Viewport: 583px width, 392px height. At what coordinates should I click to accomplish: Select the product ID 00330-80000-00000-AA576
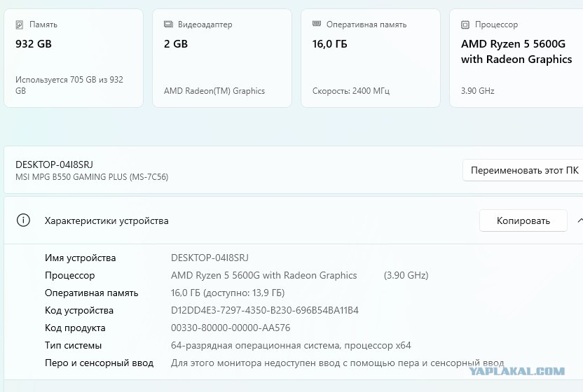coord(231,328)
